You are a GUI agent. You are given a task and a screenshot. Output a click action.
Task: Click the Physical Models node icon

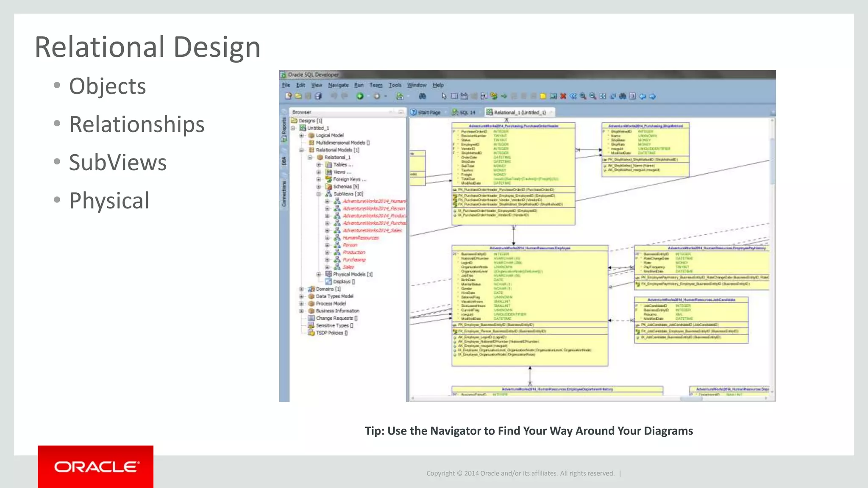(328, 274)
